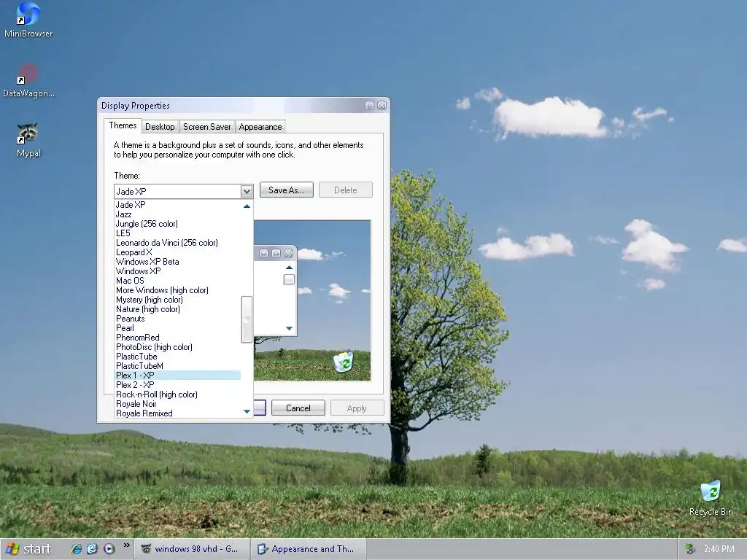Switch to the Desktop tab
Viewport: 747px width, 560px height.
[160, 127]
